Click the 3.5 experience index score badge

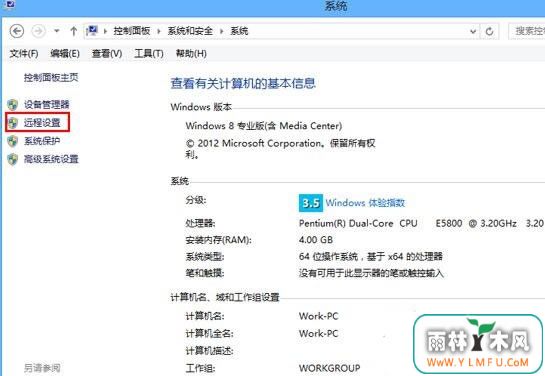(311, 203)
